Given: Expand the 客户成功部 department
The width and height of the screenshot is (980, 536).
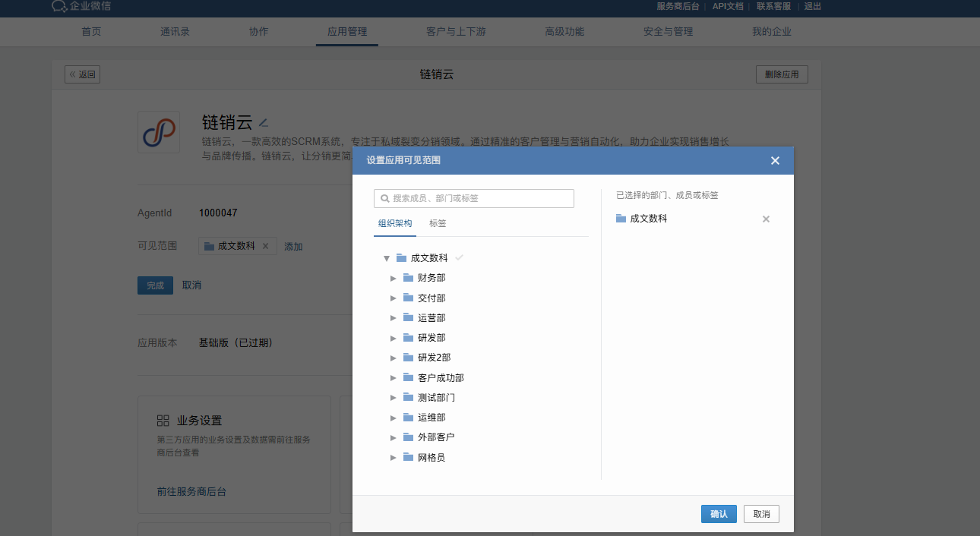Looking at the screenshot, I should (394, 377).
